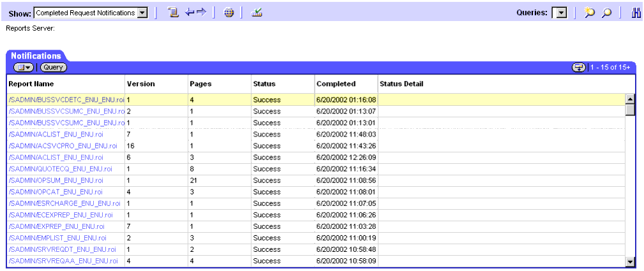The width and height of the screenshot is (644, 271).
Task: Open the Notifications applet menu button
Action: 24,68
